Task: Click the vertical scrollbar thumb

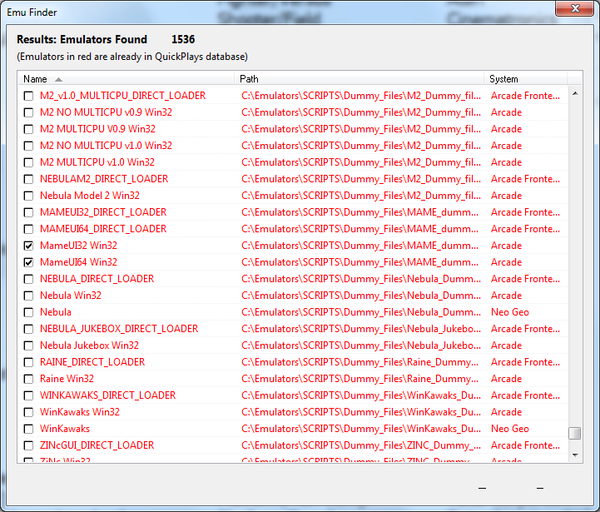Action: 574,433
